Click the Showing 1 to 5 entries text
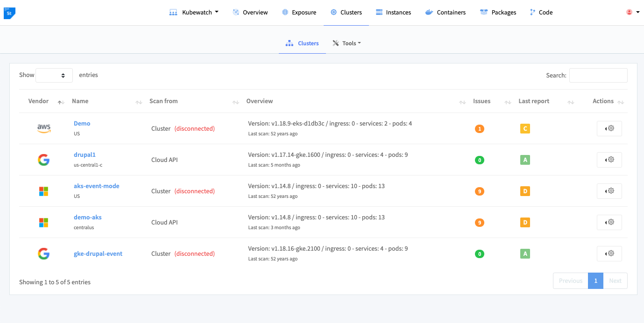The image size is (644, 323). tap(55, 282)
